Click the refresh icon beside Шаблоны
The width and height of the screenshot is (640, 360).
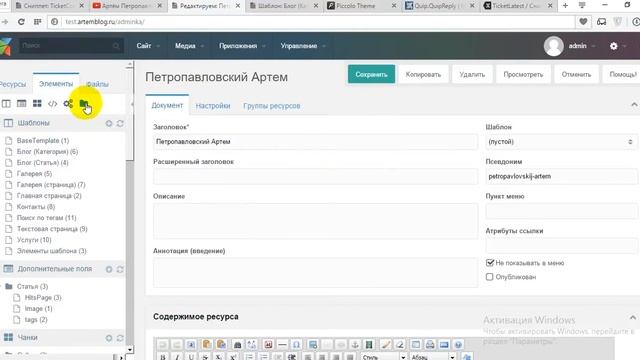click(x=120, y=123)
